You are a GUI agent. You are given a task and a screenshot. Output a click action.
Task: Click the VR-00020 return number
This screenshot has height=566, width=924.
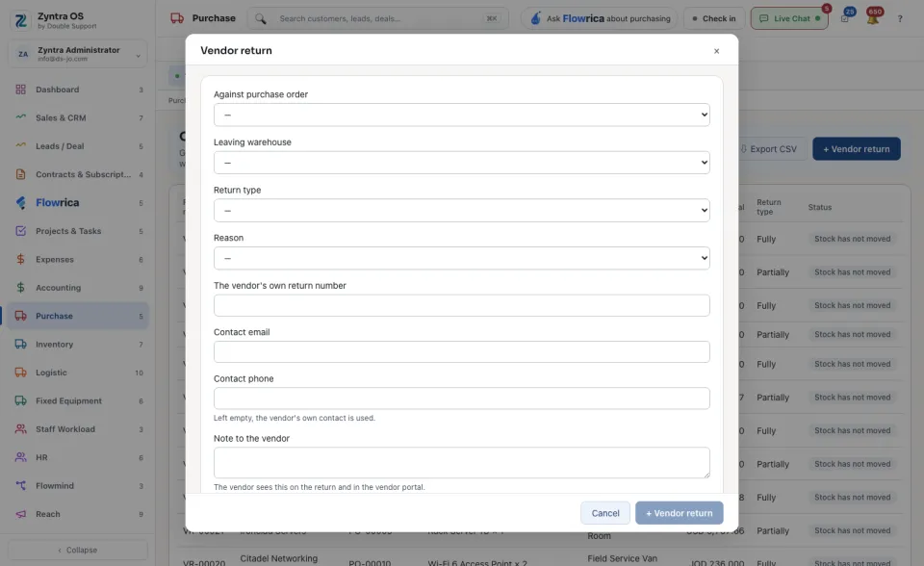(x=204, y=562)
